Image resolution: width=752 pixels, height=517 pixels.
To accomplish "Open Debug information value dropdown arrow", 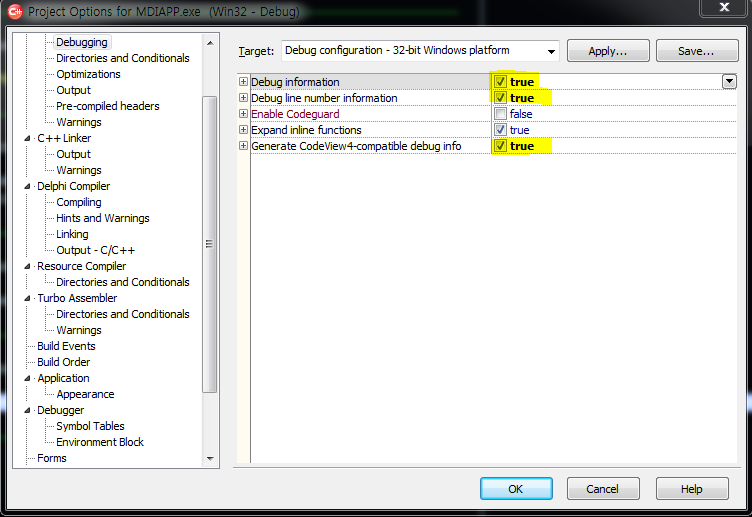I will click(x=730, y=82).
